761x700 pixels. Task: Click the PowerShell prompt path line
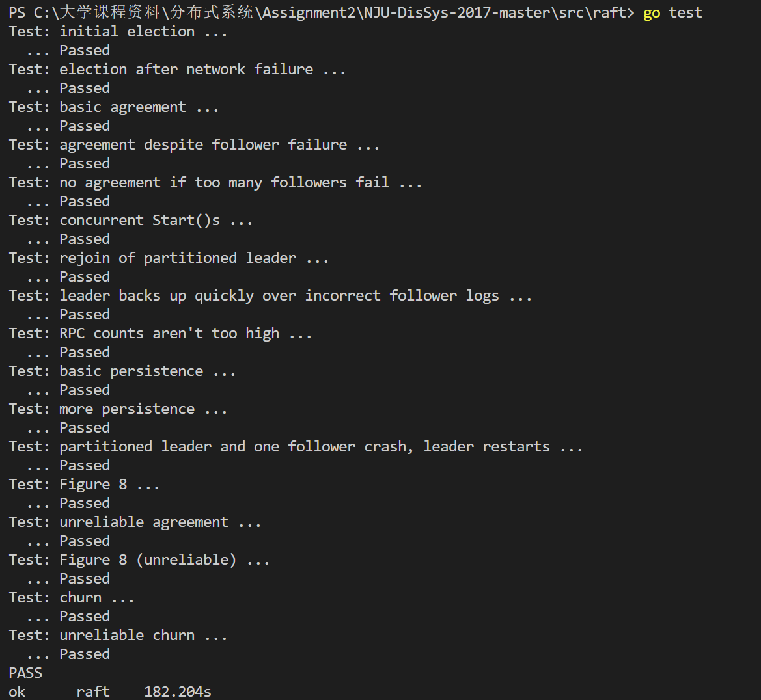coord(322,12)
